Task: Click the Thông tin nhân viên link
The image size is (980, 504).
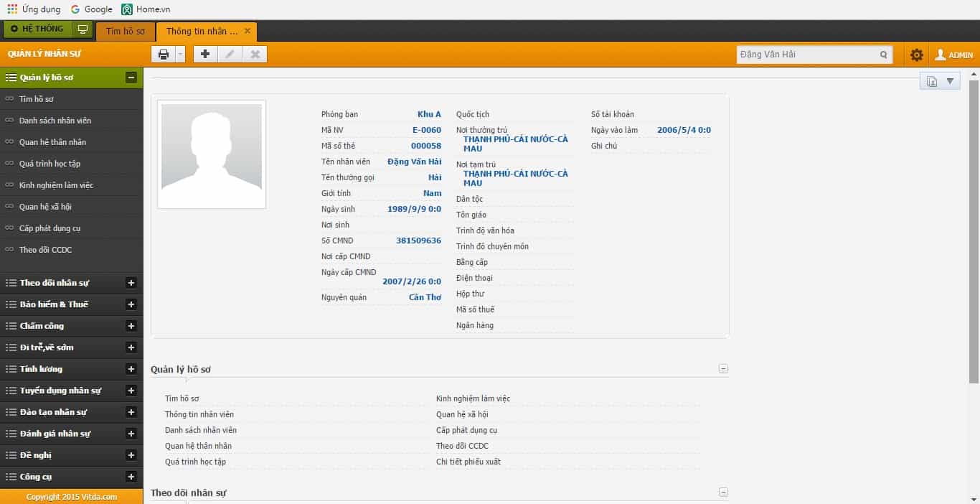Action: pos(199,414)
